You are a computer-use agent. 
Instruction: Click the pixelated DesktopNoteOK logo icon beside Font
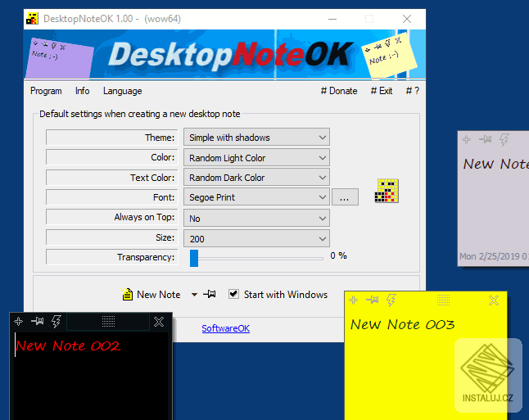point(387,191)
